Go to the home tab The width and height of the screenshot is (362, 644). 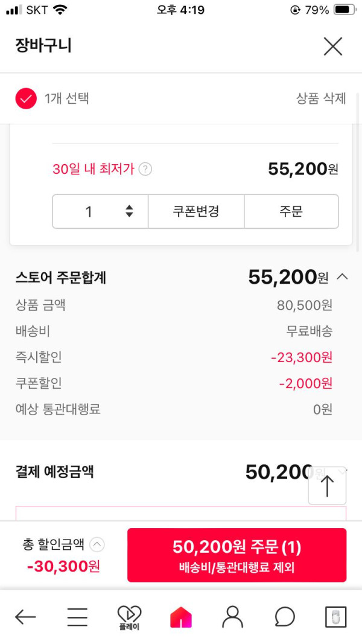point(181,617)
